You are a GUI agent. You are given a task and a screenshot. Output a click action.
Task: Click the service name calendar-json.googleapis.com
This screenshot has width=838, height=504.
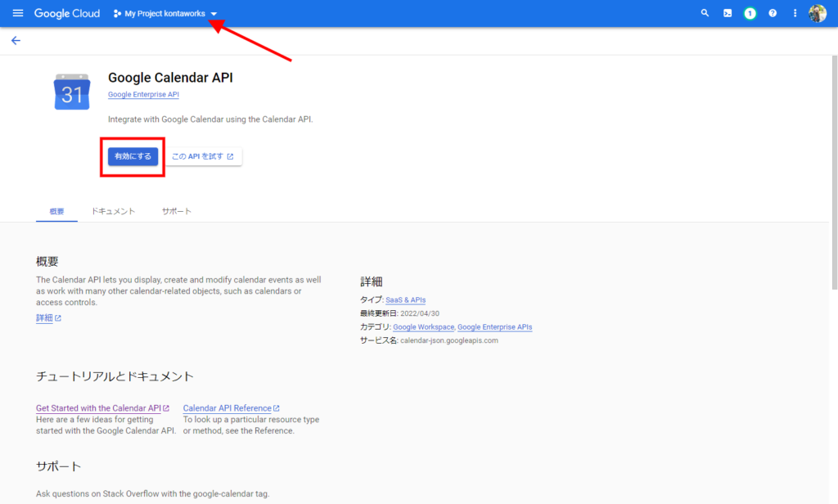click(x=449, y=340)
